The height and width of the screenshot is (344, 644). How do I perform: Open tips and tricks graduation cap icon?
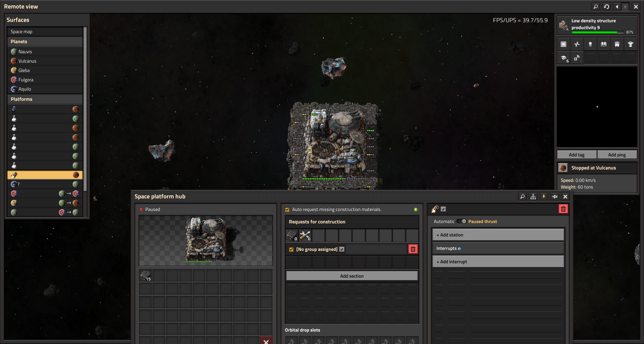tap(563, 58)
